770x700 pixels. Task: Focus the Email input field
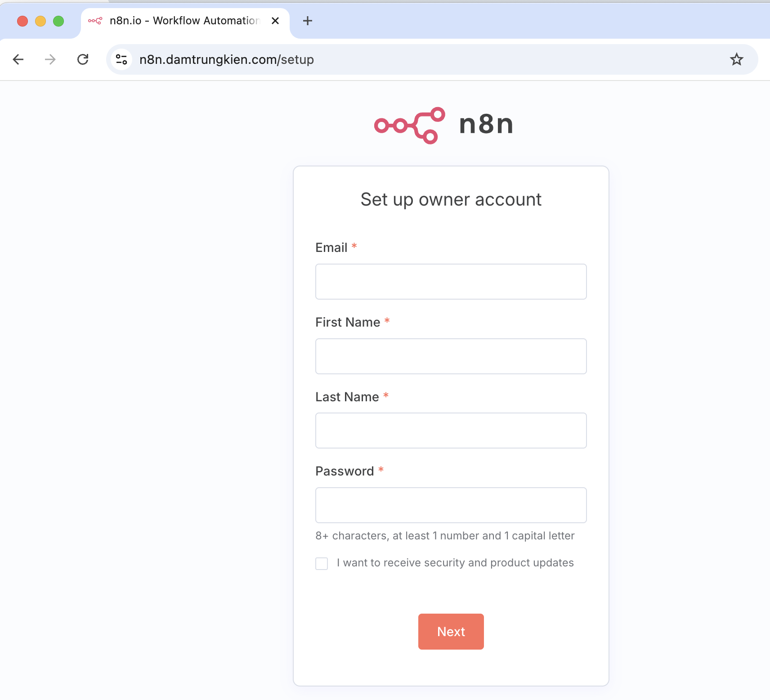451,282
